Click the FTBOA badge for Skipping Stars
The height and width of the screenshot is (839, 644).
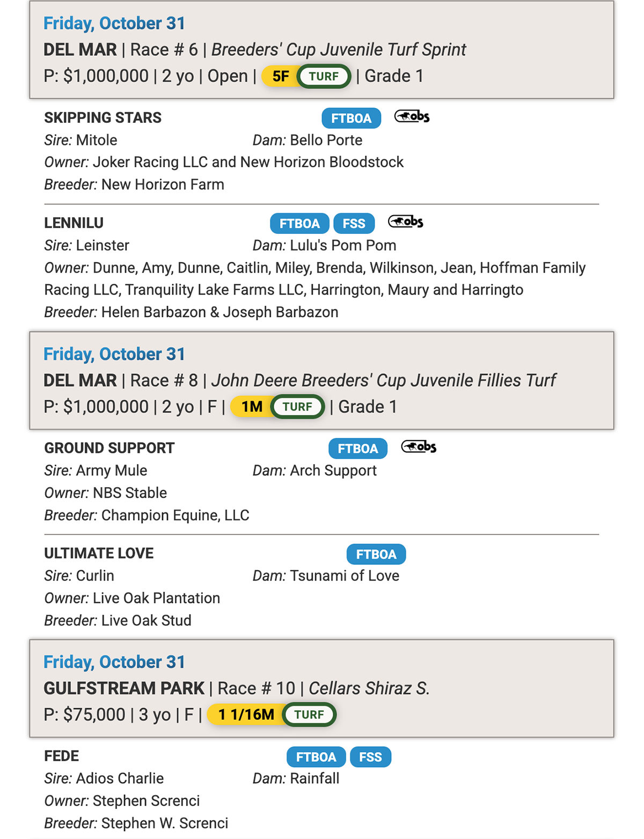tap(351, 118)
